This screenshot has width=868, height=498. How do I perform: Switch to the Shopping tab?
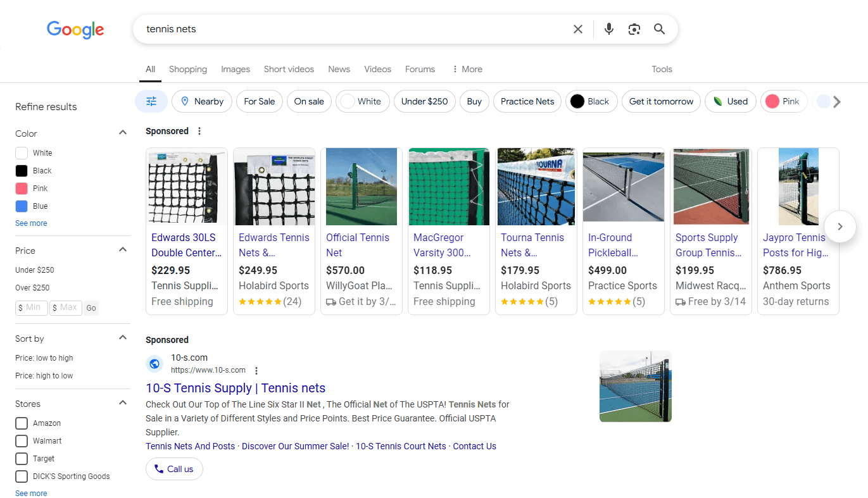pyautogui.click(x=188, y=69)
